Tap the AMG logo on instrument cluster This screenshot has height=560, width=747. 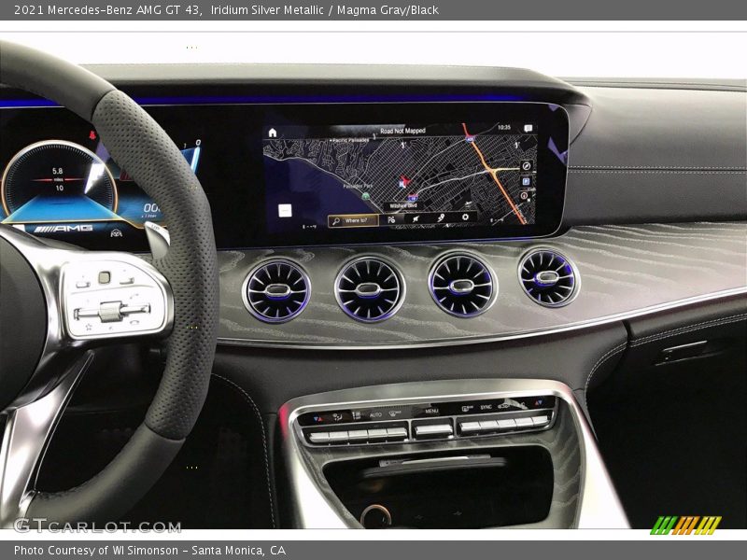tap(63, 229)
